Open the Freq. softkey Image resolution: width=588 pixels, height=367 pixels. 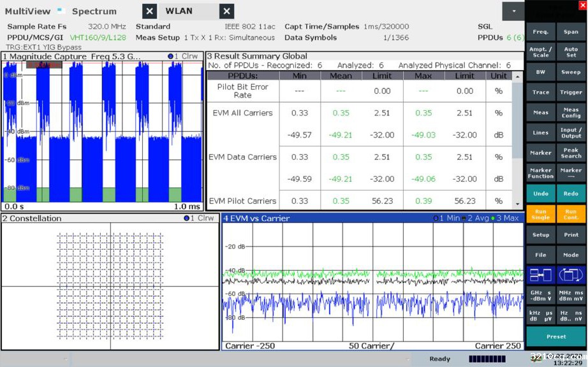pos(540,32)
